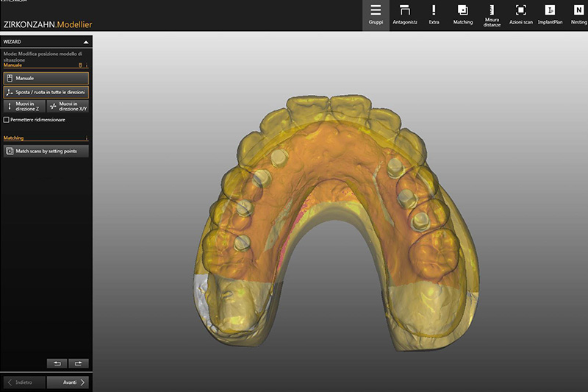Open the Extra exclamation icon
The image size is (588, 392).
tap(434, 15)
